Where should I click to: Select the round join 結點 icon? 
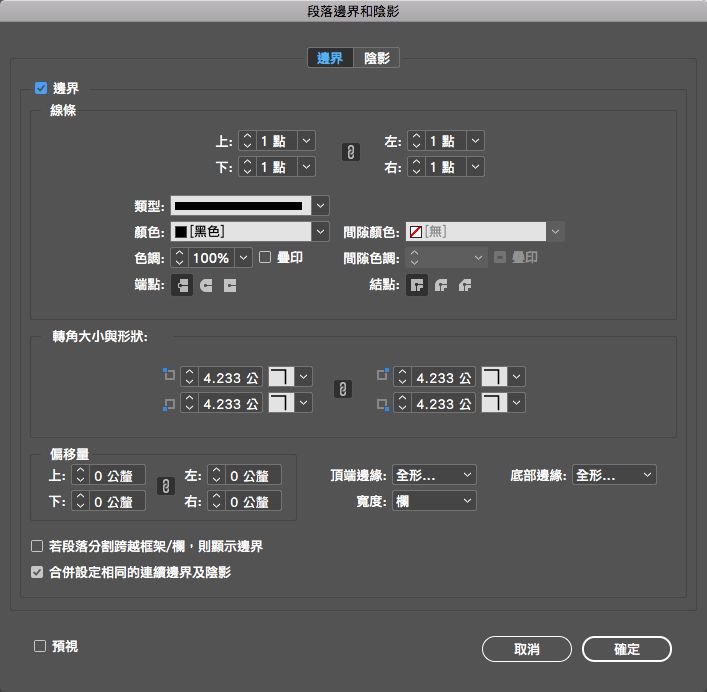tap(441, 285)
